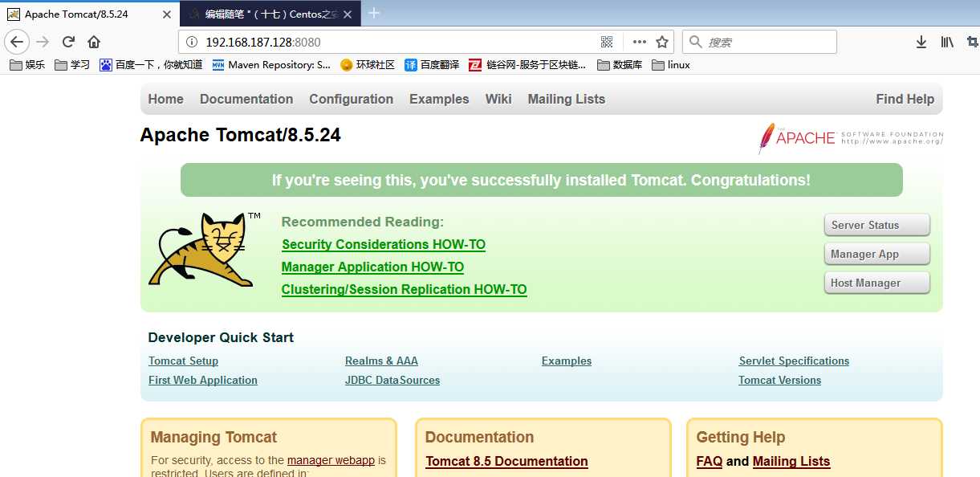Screen dimensions: 980x477
Task: Open a new tab with plus icon
Action: point(373,13)
